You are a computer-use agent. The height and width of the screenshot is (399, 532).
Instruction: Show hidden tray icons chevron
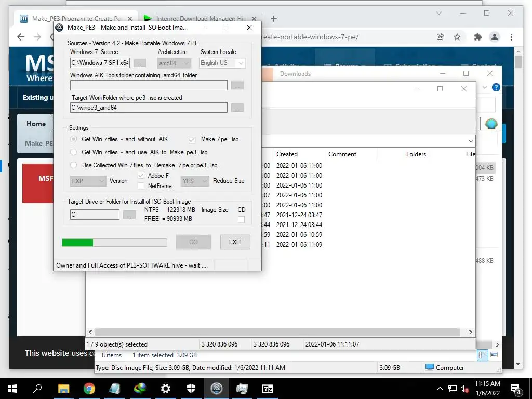point(440,389)
